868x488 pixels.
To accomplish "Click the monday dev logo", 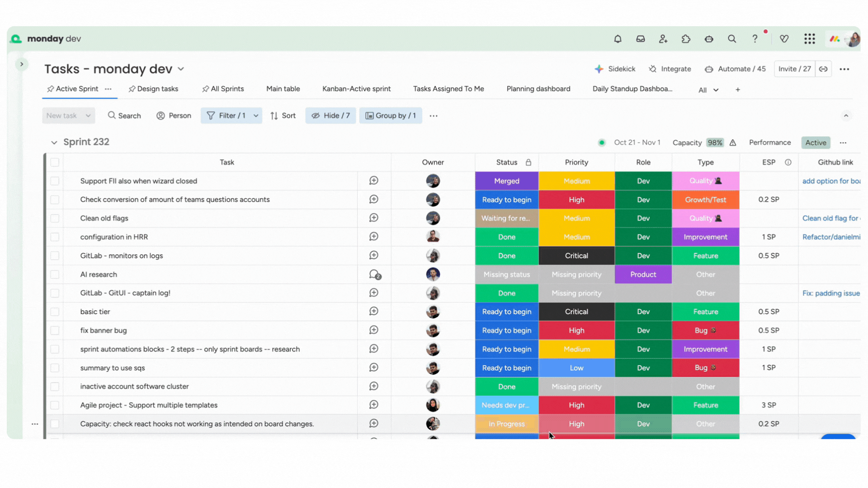I will click(45, 39).
